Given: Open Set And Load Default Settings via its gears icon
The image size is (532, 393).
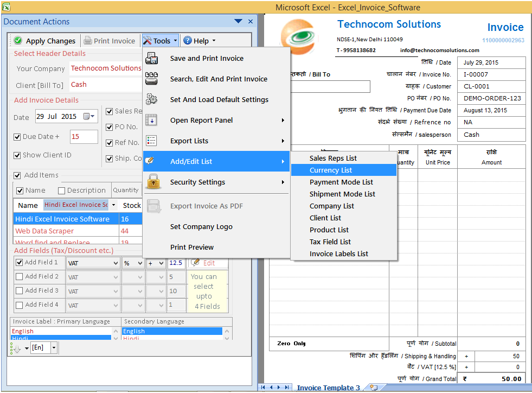Looking at the screenshot, I should tap(152, 99).
